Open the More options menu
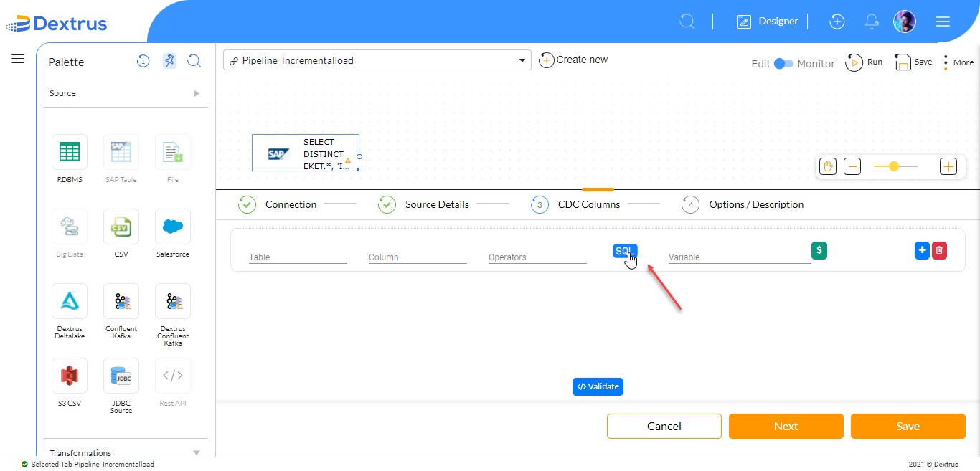 pyautogui.click(x=958, y=62)
